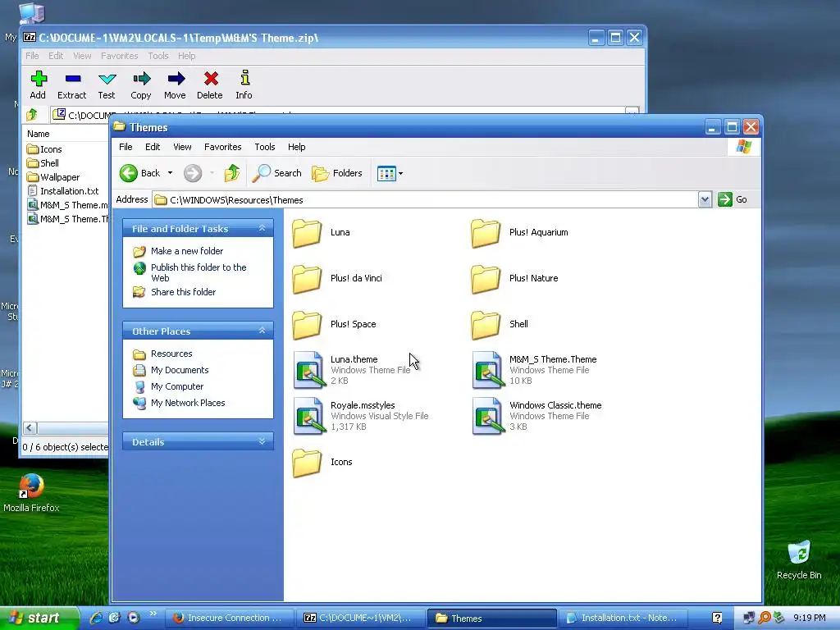Launch Internet Explorer from Quick Launch
The width and height of the screenshot is (840, 630).
pyautogui.click(x=97, y=618)
